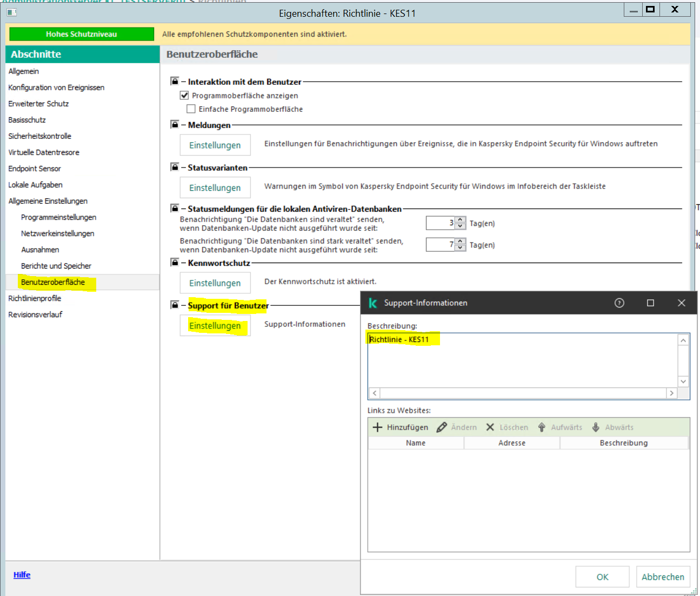Click the pencil Ändern icon
This screenshot has width=700, height=596.
point(442,427)
